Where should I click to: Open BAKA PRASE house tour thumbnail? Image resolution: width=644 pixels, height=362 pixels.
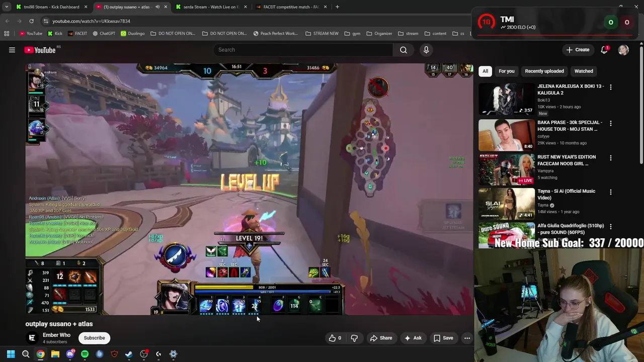(507, 135)
